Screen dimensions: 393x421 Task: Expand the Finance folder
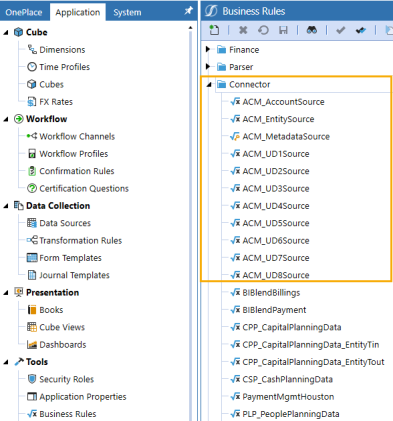click(208, 49)
